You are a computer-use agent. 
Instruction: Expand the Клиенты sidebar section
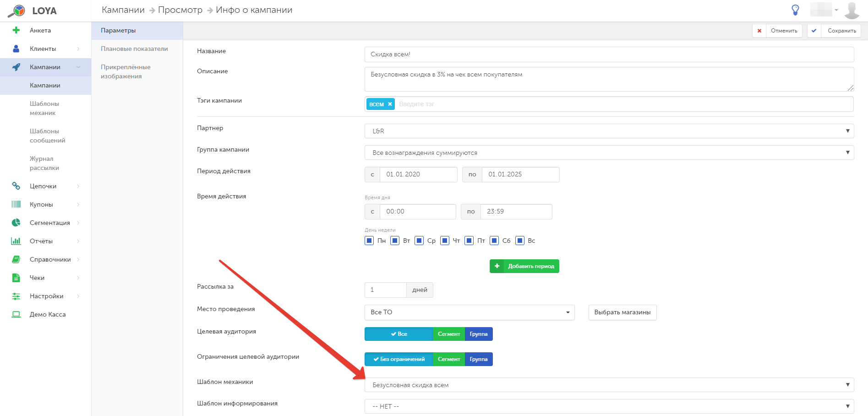(78, 49)
